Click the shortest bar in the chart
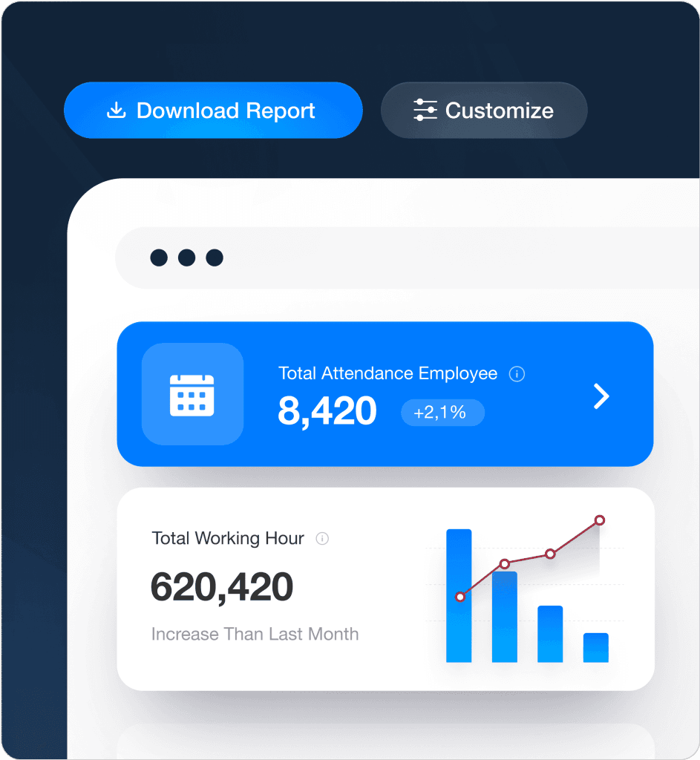 click(596, 647)
